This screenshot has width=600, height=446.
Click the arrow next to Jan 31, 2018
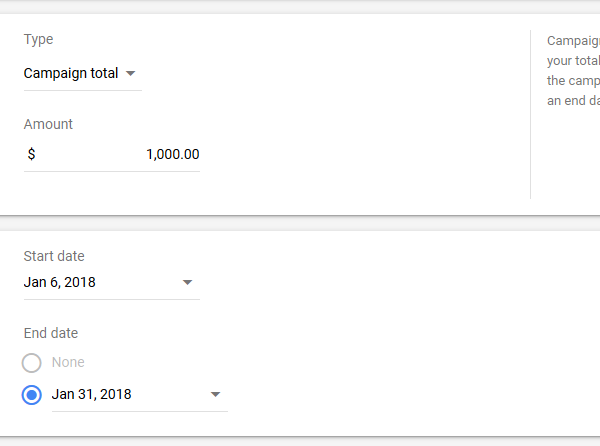215,395
